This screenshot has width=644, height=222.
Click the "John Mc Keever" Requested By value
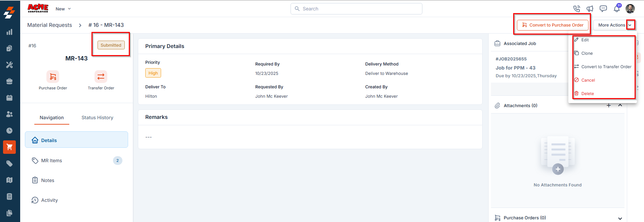pos(271,96)
